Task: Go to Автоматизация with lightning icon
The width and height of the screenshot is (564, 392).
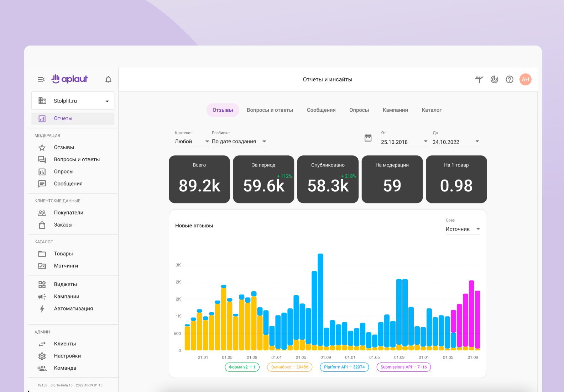Action: [x=73, y=308]
